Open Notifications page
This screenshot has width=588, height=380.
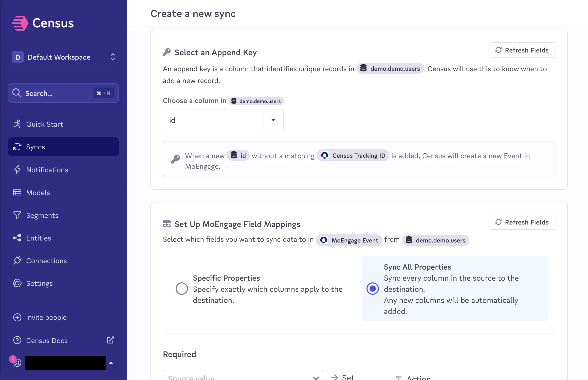pyautogui.click(x=63, y=170)
